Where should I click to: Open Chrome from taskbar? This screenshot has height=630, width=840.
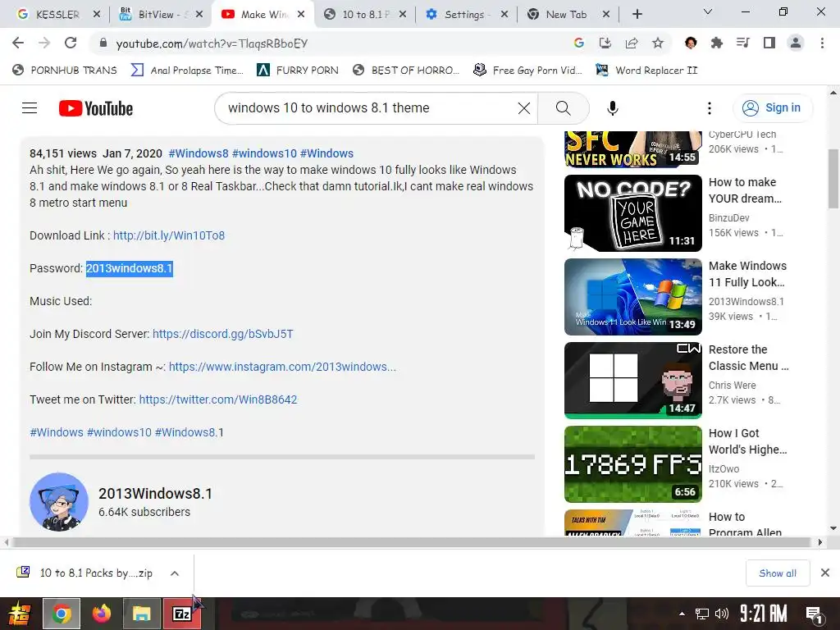[x=61, y=614]
